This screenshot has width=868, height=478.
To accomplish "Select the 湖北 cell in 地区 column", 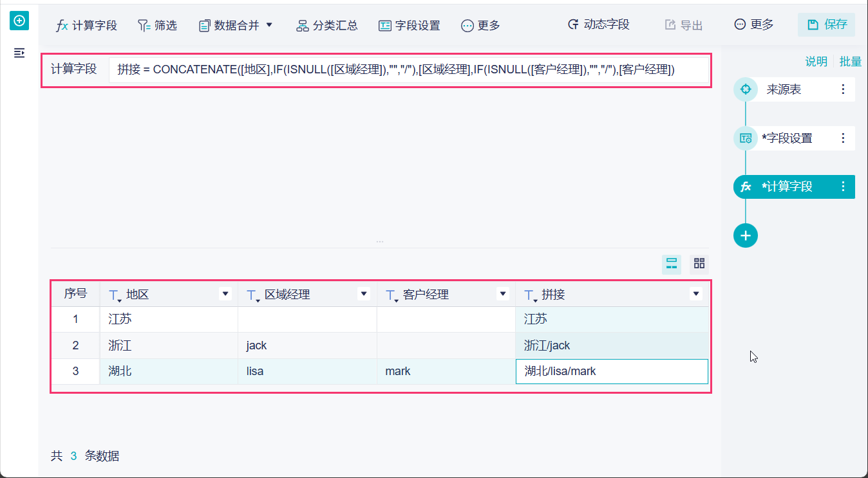I will click(x=169, y=371).
